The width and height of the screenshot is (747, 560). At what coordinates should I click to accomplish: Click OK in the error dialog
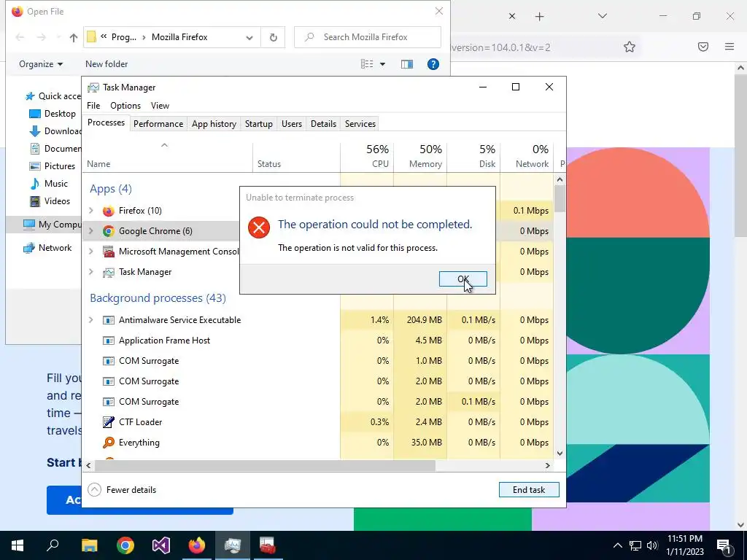tap(462, 279)
